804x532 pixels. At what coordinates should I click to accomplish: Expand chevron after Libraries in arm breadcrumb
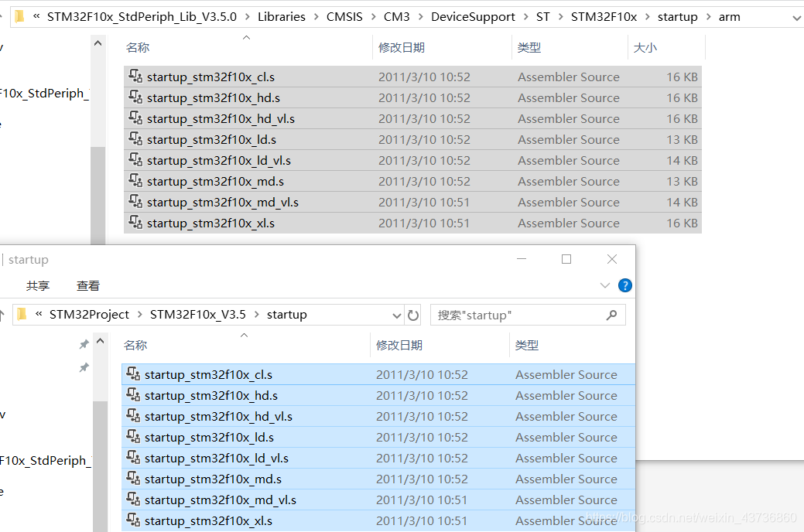click(316, 17)
